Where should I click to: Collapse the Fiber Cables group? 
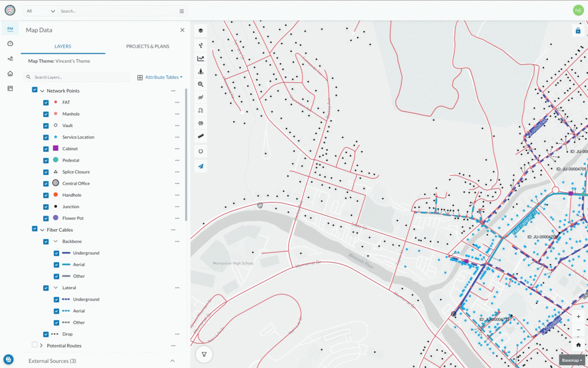(x=42, y=230)
